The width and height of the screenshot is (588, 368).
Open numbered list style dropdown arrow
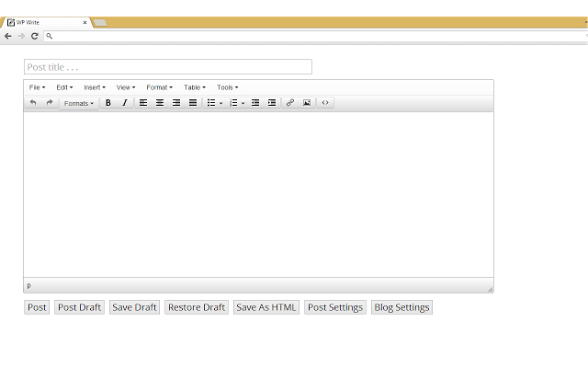[x=243, y=103]
